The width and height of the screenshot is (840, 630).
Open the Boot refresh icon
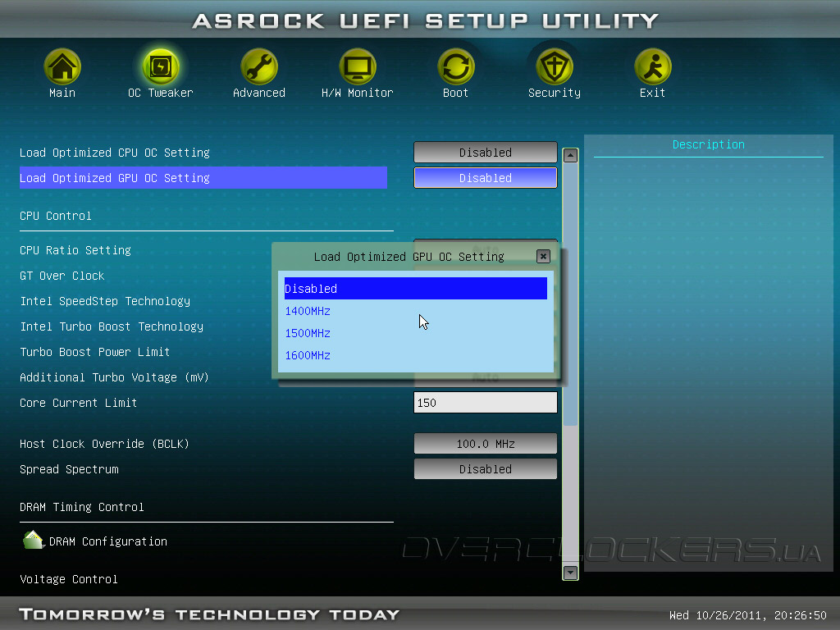(x=456, y=66)
